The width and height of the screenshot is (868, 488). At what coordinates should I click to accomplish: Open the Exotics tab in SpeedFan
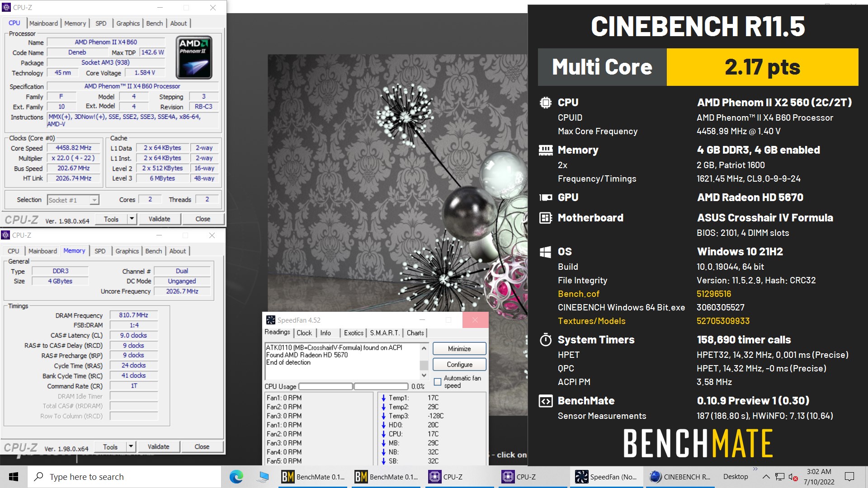coord(354,333)
